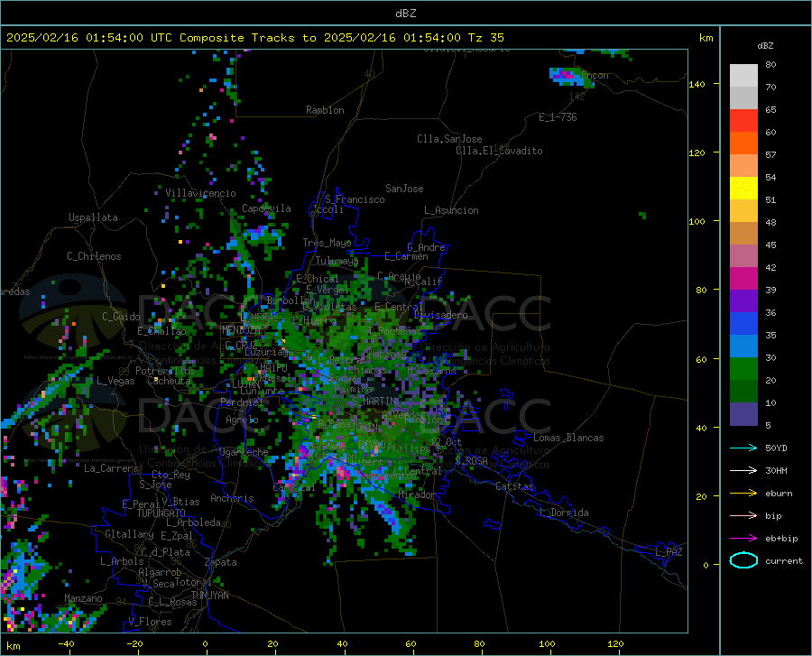Select the green 30 dBZ color swatch
812x656 pixels.
click(x=743, y=369)
